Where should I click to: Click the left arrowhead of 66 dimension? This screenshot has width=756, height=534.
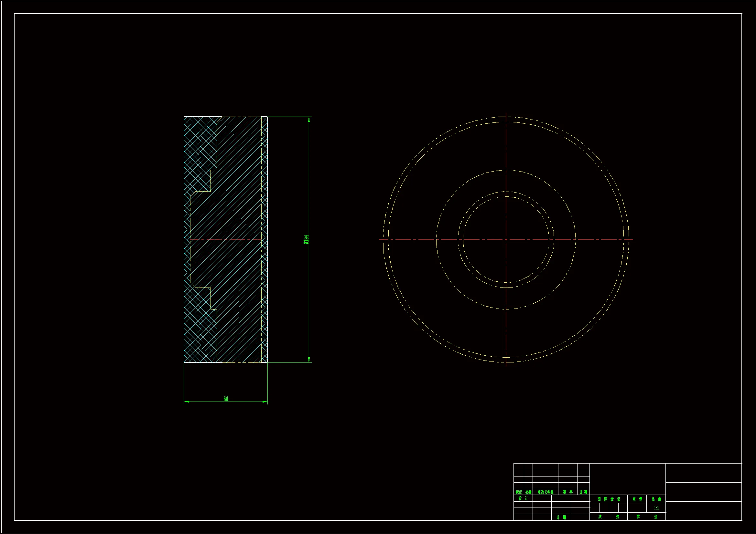(187, 402)
